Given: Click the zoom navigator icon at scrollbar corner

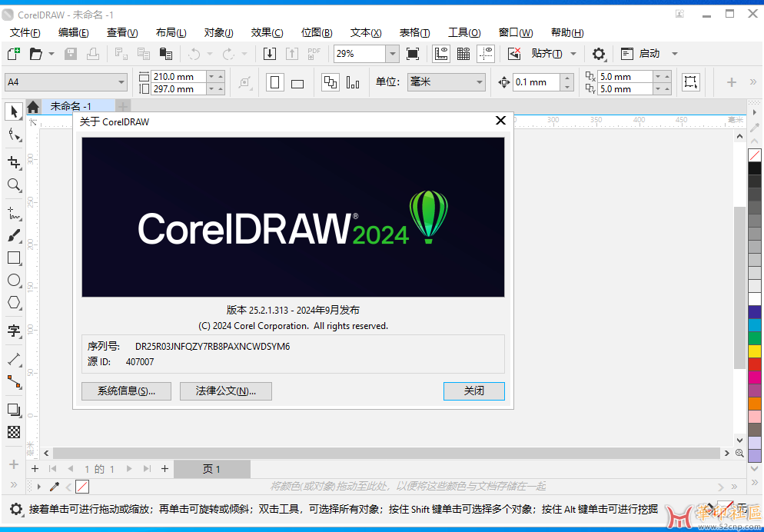Looking at the screenshot, I should click(739, 453).
